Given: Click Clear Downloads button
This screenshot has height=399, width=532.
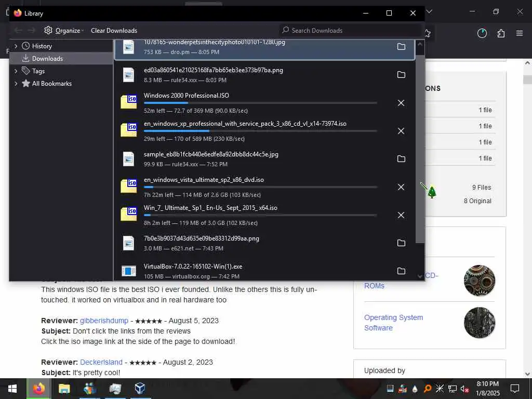Looking at the screenshot, I should click(x=114, y=31).
